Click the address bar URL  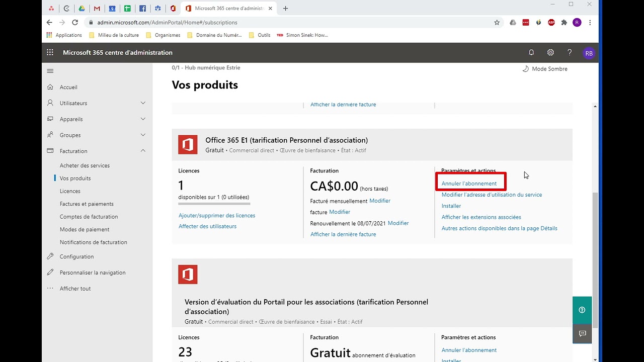(168, 23)
